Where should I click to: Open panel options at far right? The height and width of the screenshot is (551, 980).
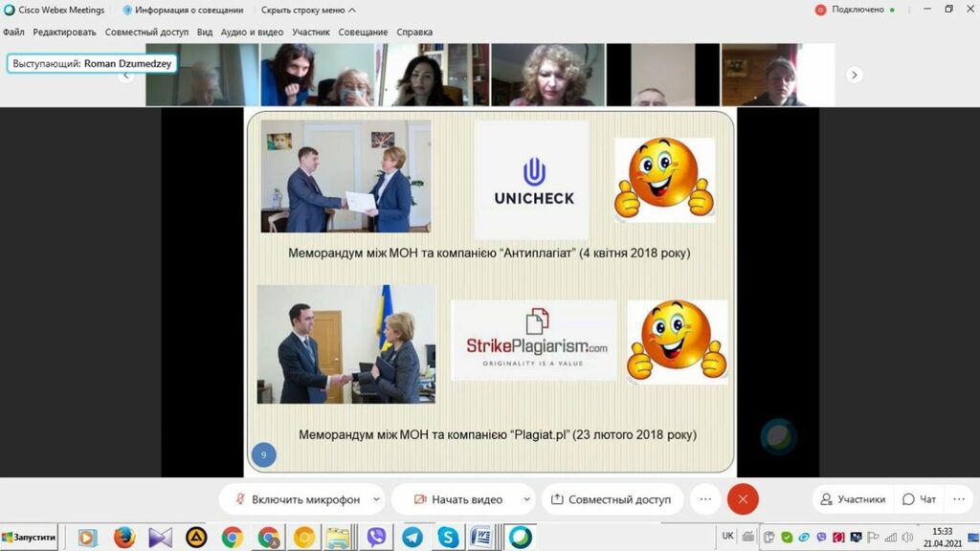pyautogui.click(x=960, y=499)
